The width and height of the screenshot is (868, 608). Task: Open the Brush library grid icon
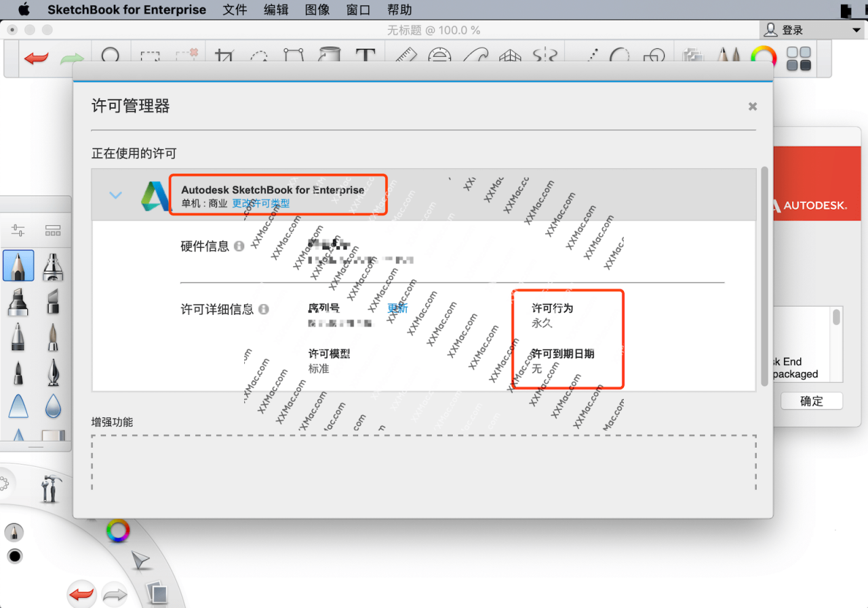click(53, 231)
